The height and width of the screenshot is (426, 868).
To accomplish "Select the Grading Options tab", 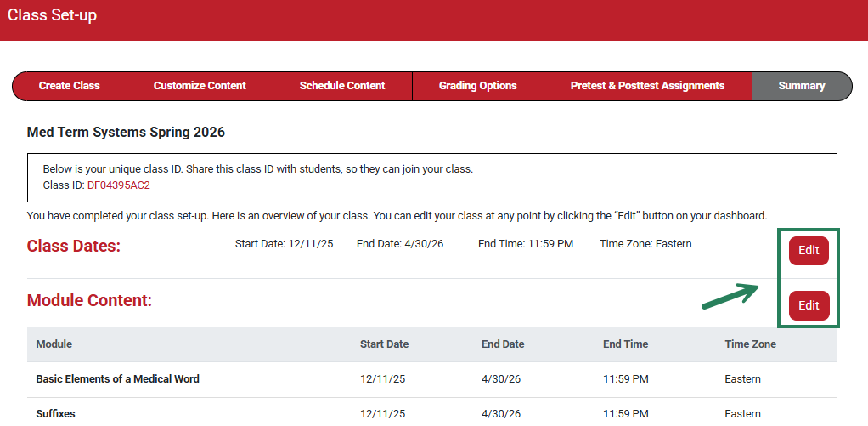I will [478, 86].
